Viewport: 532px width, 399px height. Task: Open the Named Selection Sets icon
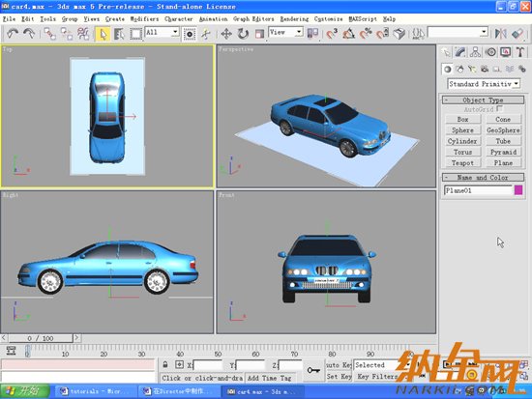[x=418, y=34]
